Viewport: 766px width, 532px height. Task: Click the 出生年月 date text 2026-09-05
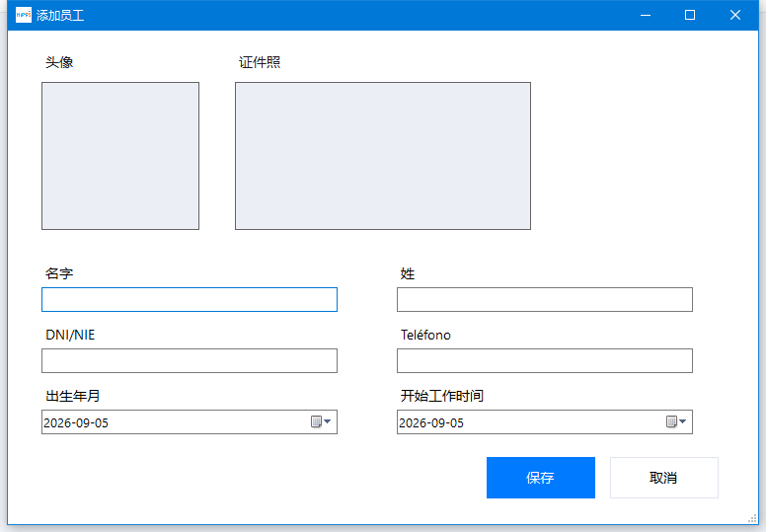coord(76,422)
